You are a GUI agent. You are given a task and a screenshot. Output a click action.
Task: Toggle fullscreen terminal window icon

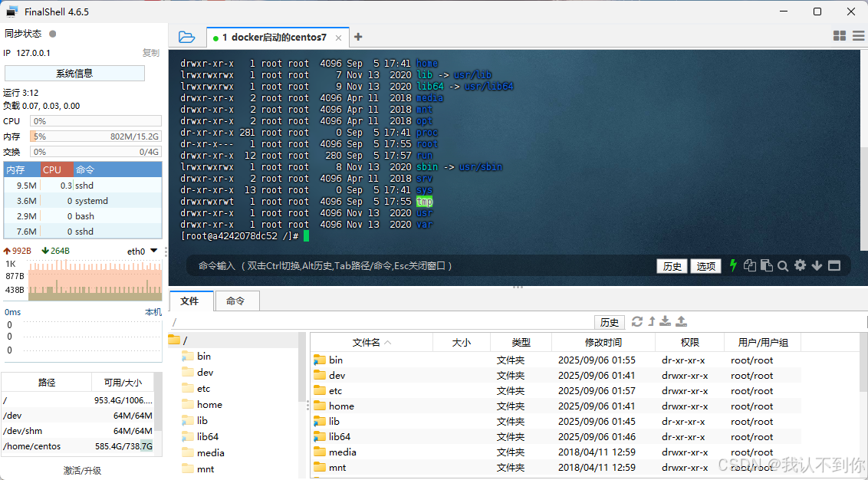coord(834,266)
